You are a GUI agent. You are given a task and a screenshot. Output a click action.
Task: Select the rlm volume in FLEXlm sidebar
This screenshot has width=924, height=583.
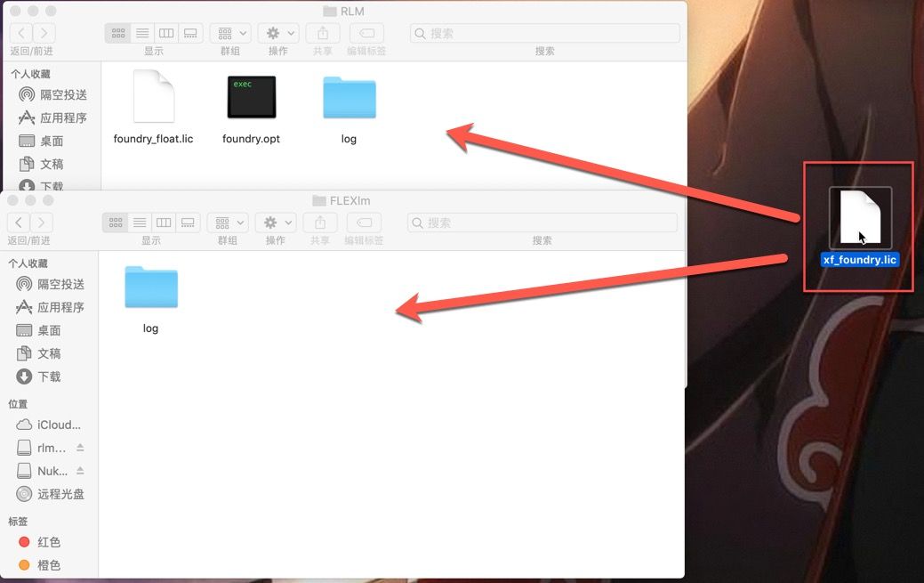(x=41, y=448)
